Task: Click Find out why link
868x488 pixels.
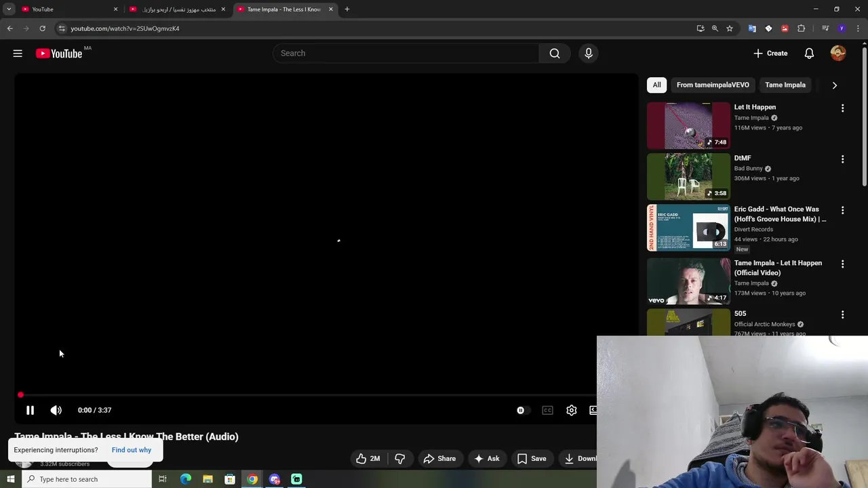Action: 132,450
